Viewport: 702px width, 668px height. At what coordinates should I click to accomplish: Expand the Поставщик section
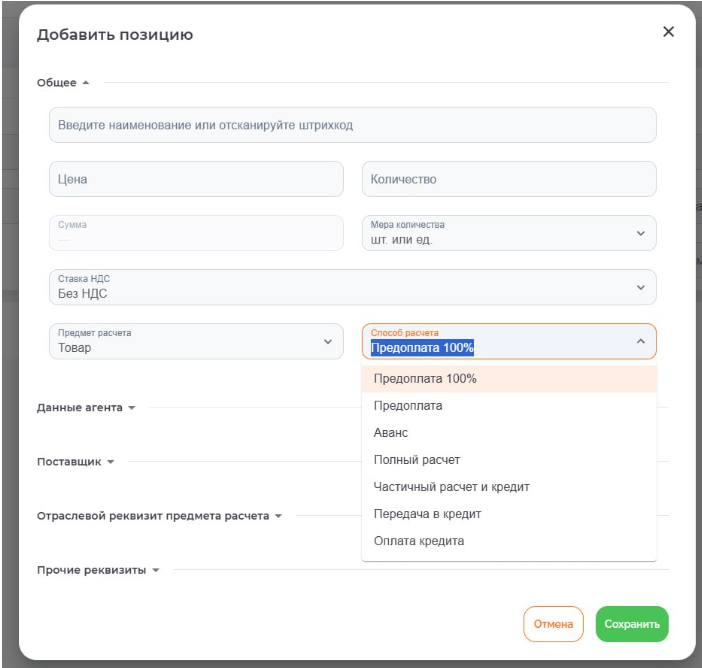(x=76, y=462)
